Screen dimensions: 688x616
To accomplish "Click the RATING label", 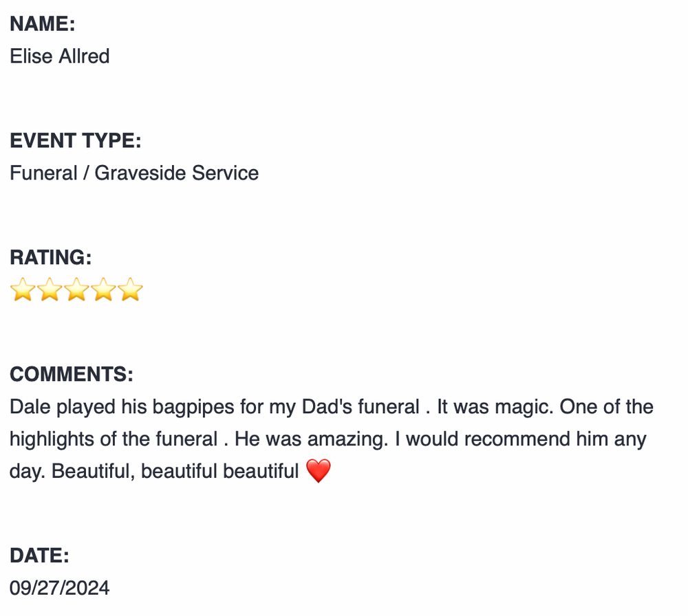I will click(51, 258).
